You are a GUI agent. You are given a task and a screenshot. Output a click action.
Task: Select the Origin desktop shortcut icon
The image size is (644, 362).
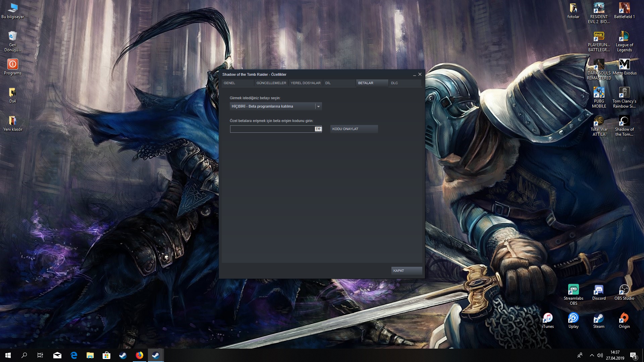[x=624, y=320]
